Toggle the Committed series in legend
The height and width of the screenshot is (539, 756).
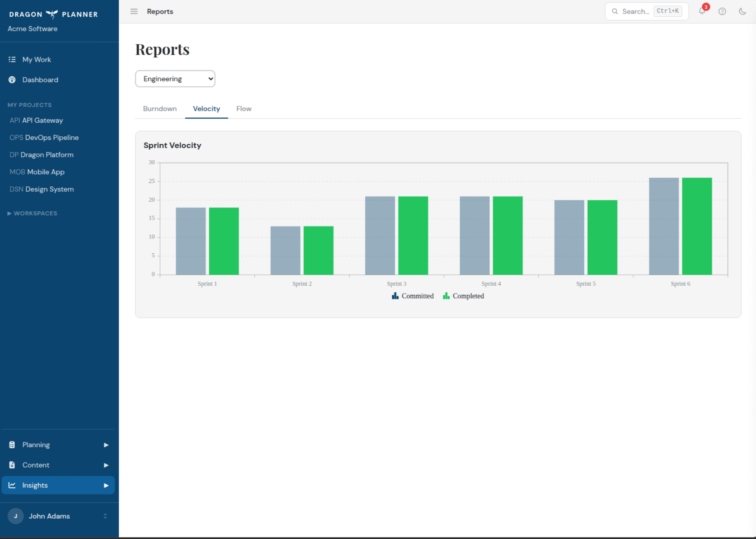413,296
